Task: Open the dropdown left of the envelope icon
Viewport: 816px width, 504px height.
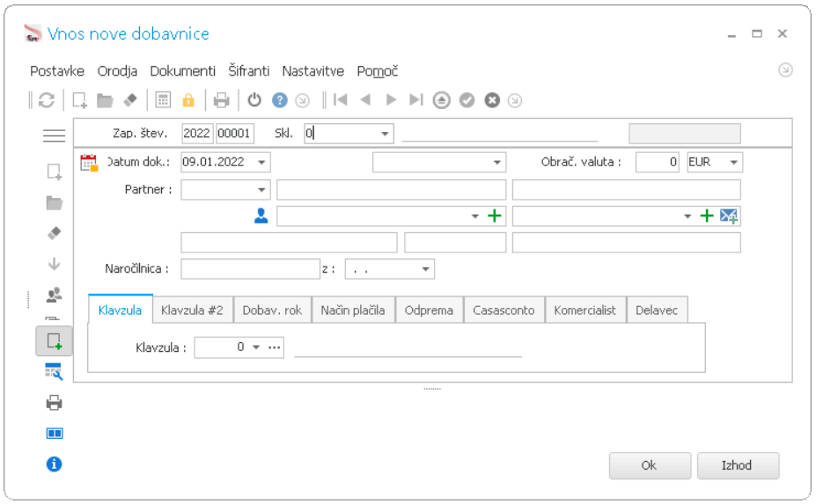Action: click(687, 215)
